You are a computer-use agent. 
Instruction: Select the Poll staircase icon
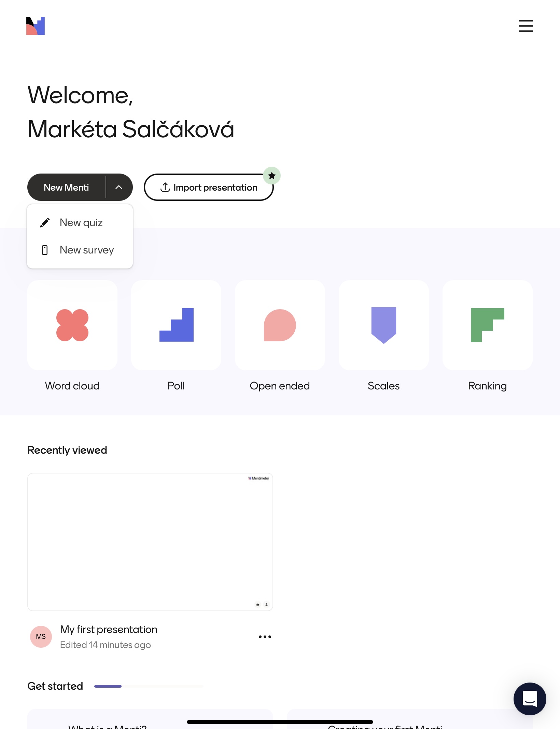pos(176,325)
